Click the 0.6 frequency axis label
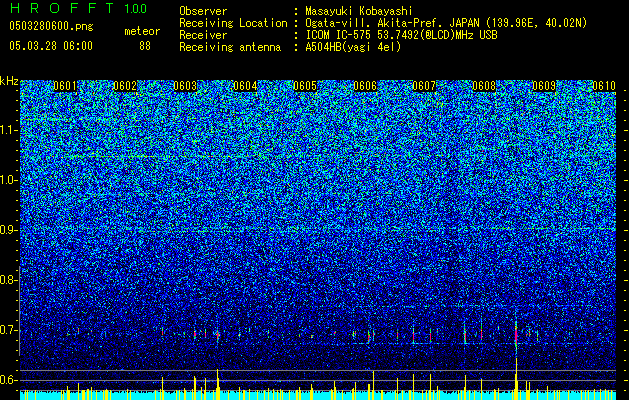Viewport: 629px width, 400px height. coord(8,380)
